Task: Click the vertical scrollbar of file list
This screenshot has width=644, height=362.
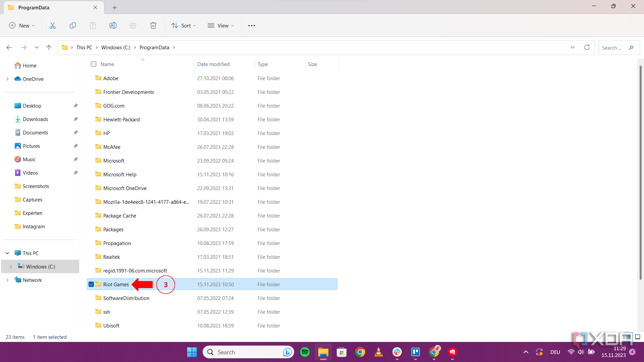Action: pyautogui.click(x=640, y=173)
